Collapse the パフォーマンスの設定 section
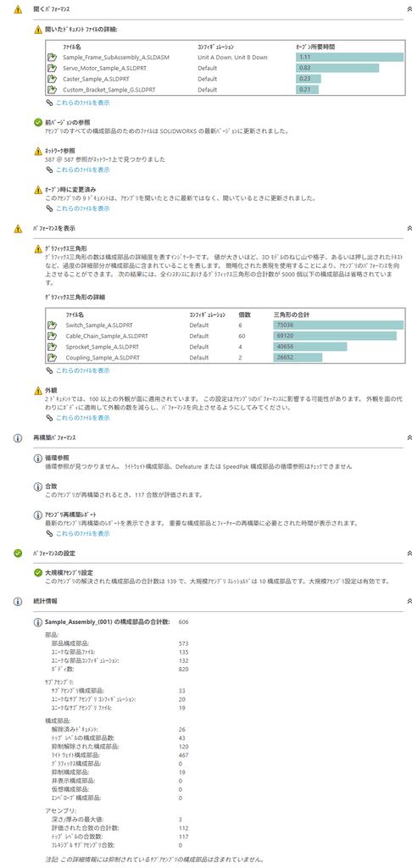412x868 pixels. (409, 553)
